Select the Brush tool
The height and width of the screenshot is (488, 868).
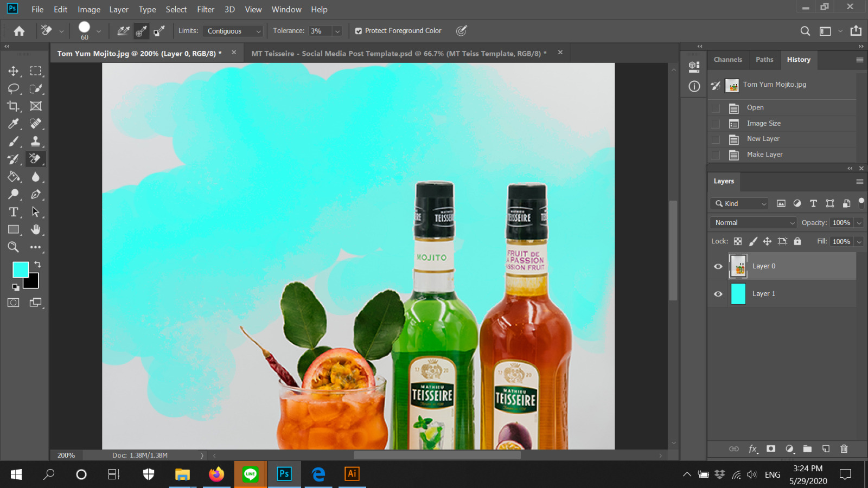[14, 142]
